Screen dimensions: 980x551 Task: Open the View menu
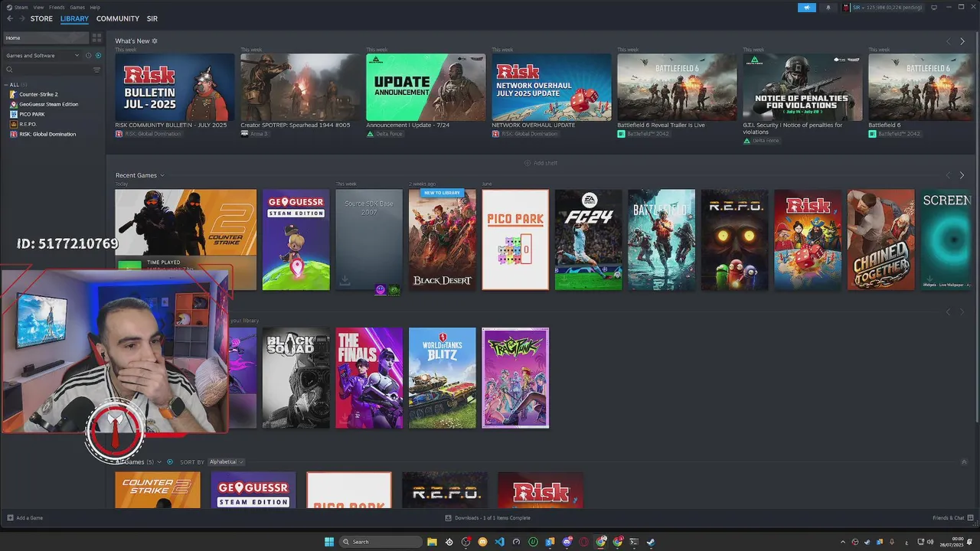(x=38, y=7)
